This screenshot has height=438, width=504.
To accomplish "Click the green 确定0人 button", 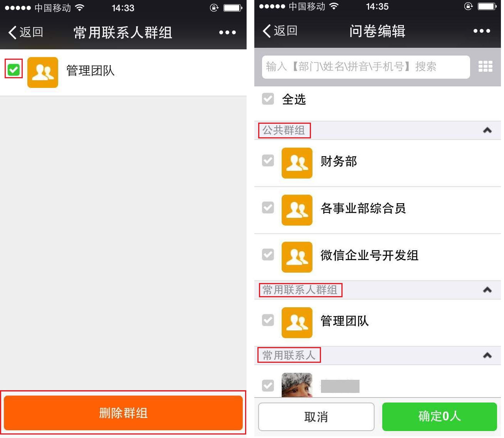I will pos(440,416).
